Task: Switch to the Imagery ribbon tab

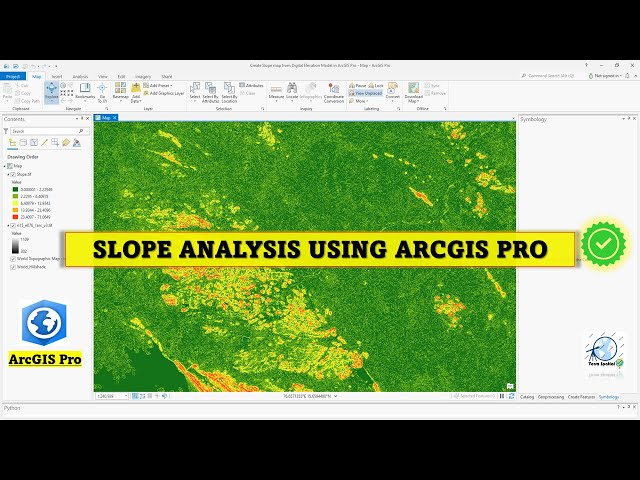Action: tap(143, 76)
